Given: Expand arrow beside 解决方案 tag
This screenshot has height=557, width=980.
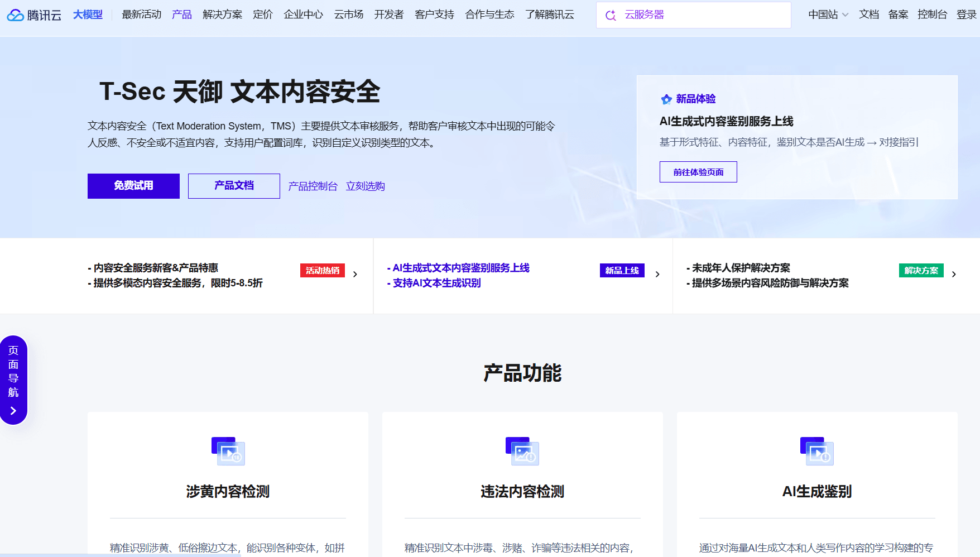Looking at the screenshot, I should click(x=954, y=274).
